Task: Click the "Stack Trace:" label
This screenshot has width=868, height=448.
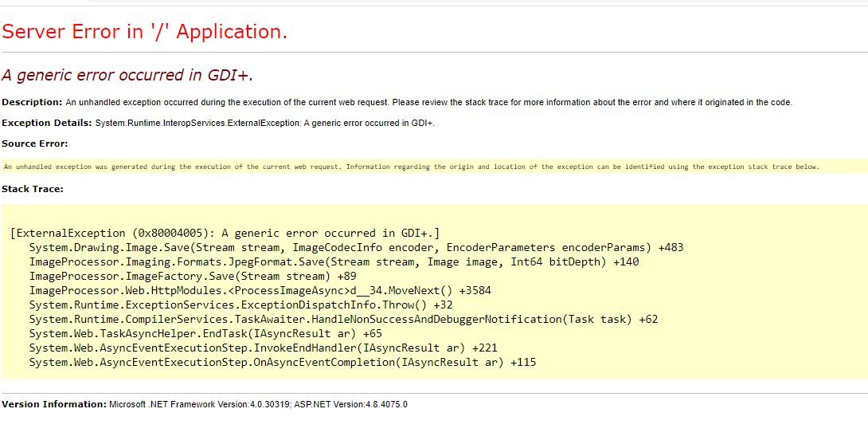Action: coord(33,189)
